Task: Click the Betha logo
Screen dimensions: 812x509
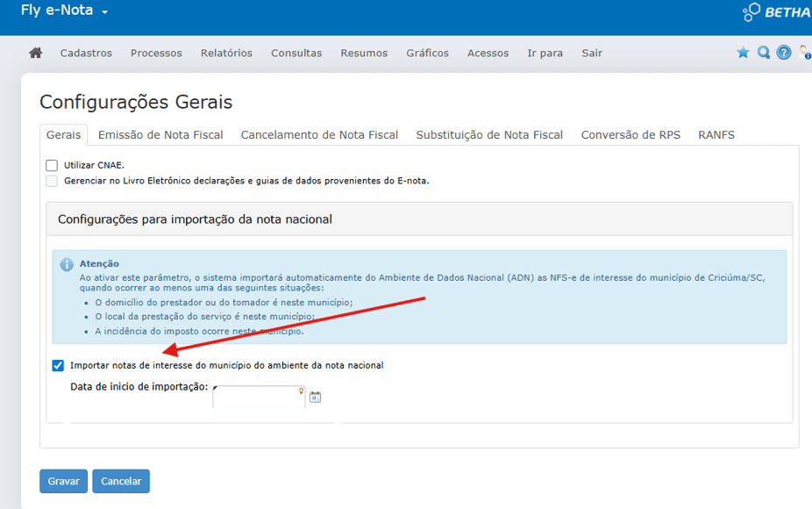Action: click(777, 12)
